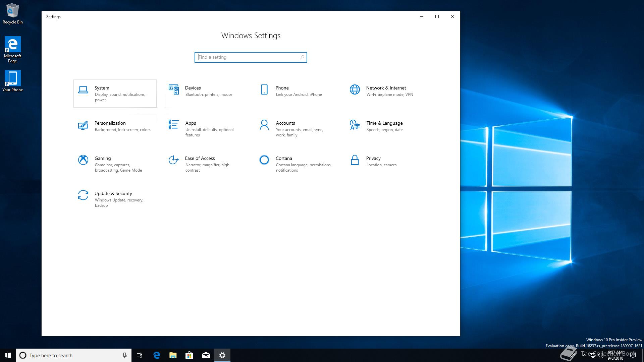This screenshot has width=644, height=362.
Task: Click the Time & Language title
Action: 384,123
